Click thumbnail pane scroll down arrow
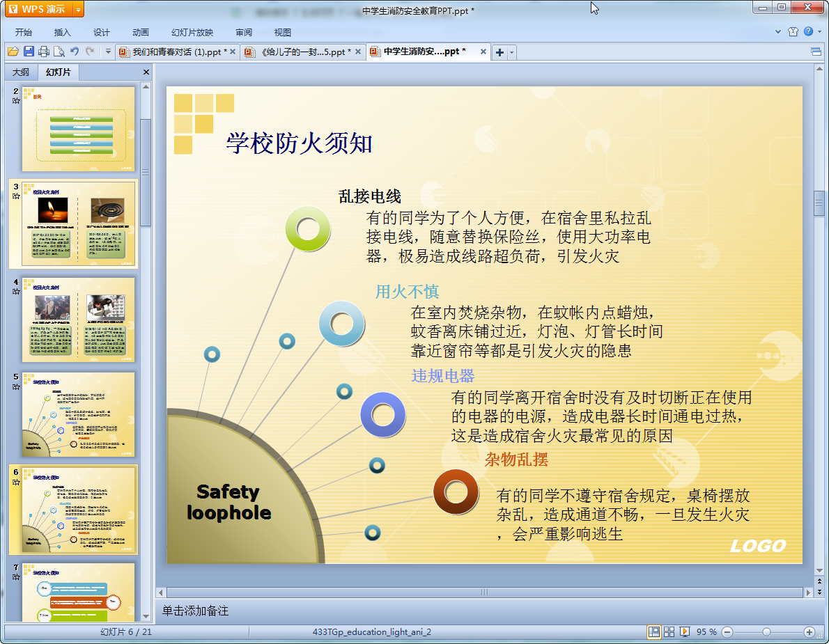829x644 pixels. pyautogui.click(x=146, y=617)
